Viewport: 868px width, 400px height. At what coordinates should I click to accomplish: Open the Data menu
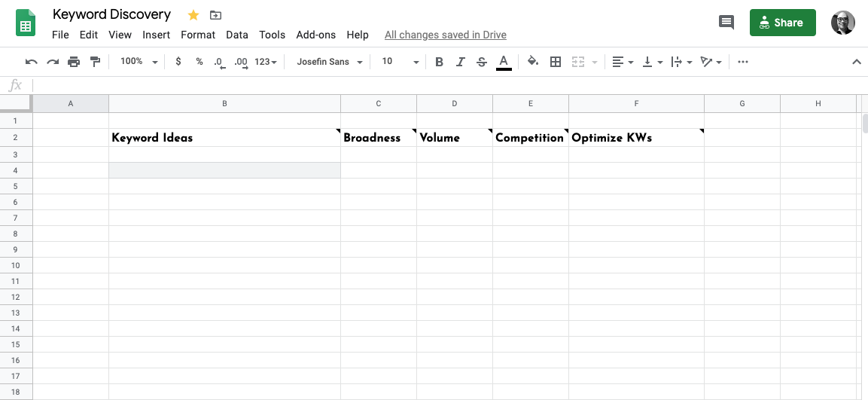pos(237,35)
